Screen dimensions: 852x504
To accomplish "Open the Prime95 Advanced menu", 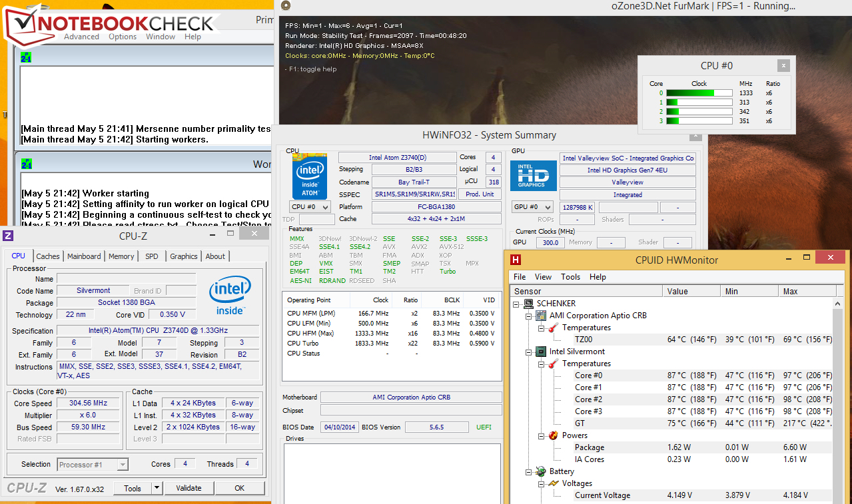I will (x=81, y=37).
